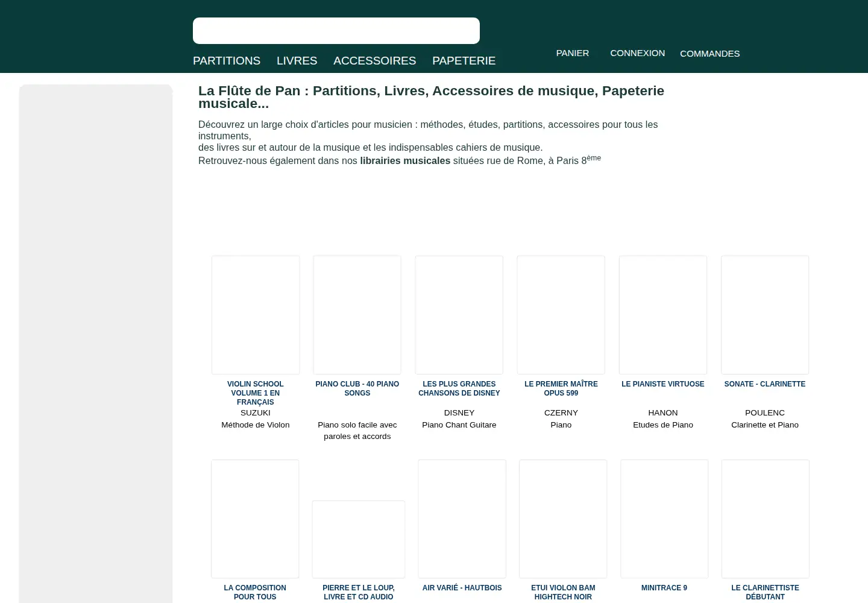Click the Violin School cover thumbnail
Screen dimensions: 868x603
[256, 315]
